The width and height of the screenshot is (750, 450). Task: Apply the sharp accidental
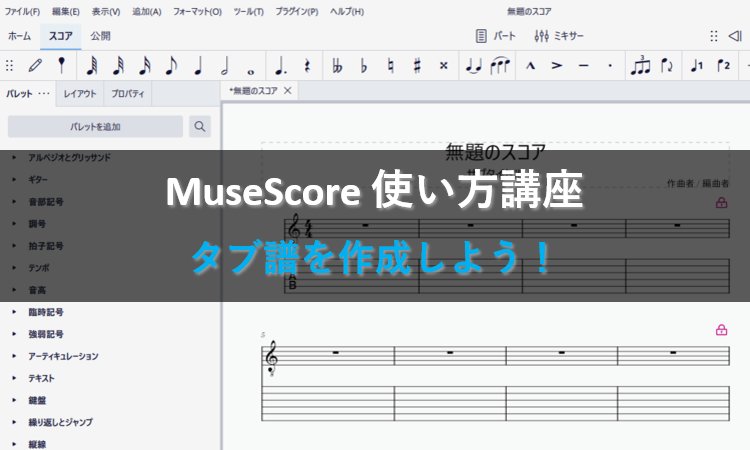pos(417,66)
